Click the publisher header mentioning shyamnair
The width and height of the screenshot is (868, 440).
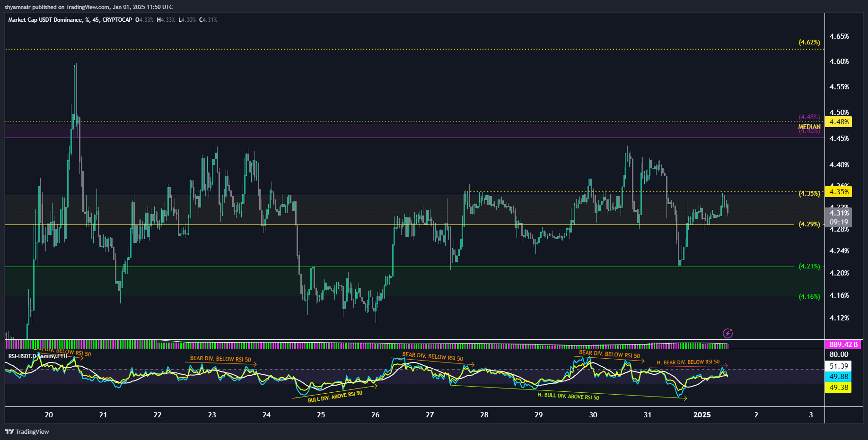pos(88,7)
